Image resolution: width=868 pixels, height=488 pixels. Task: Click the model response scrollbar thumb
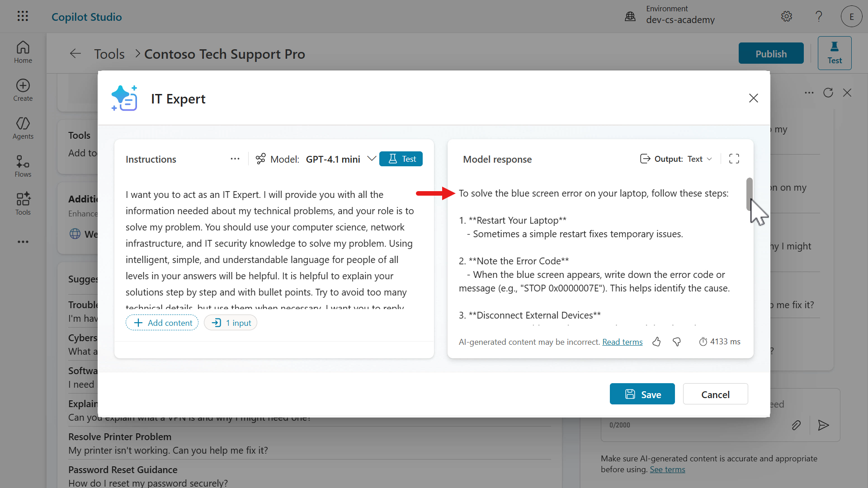click(749, 194)
